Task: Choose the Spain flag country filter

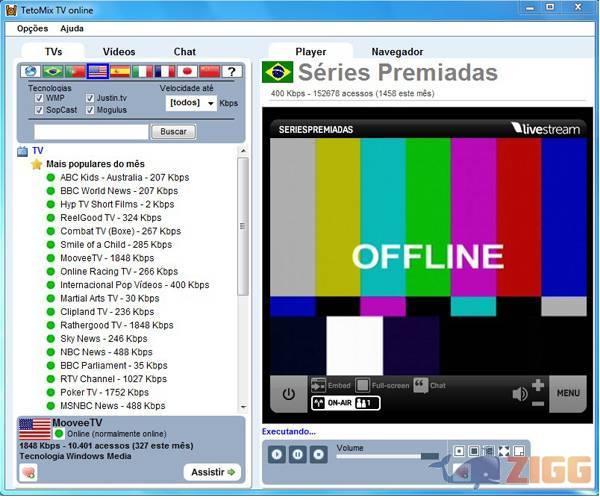Action: point(119,72)
